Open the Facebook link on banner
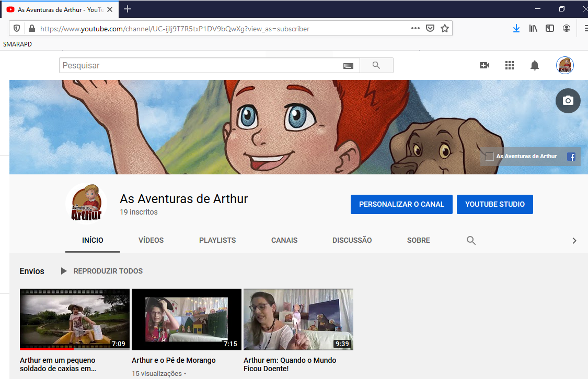Viewport: 588px width, 379px height. [x=571, y=157]
